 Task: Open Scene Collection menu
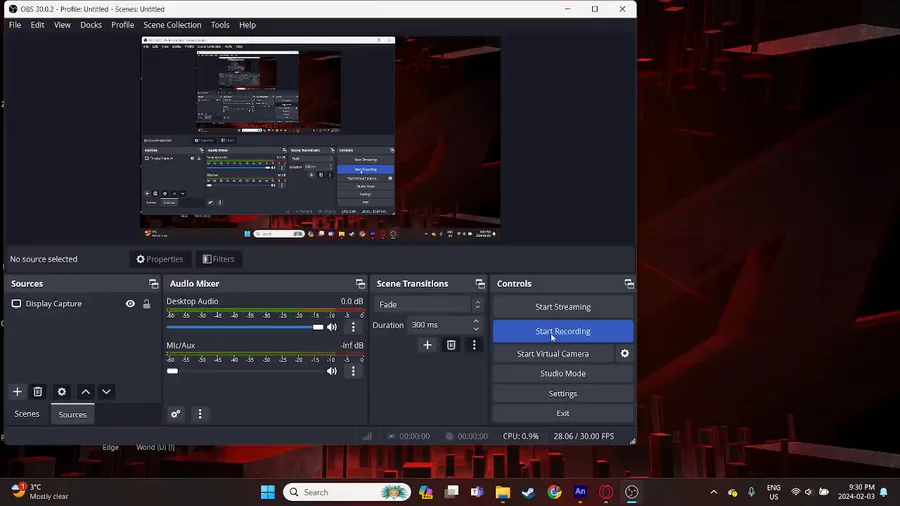click(172, 25)
